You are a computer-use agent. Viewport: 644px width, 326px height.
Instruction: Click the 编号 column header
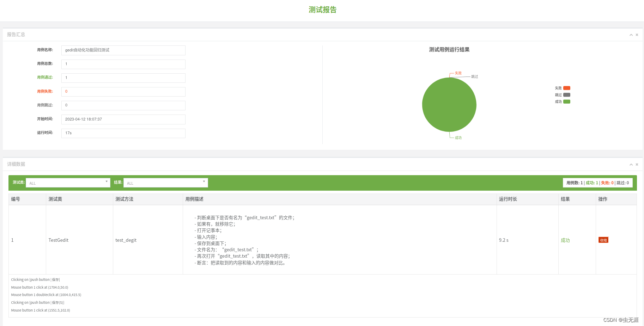[x=27, y=199]
